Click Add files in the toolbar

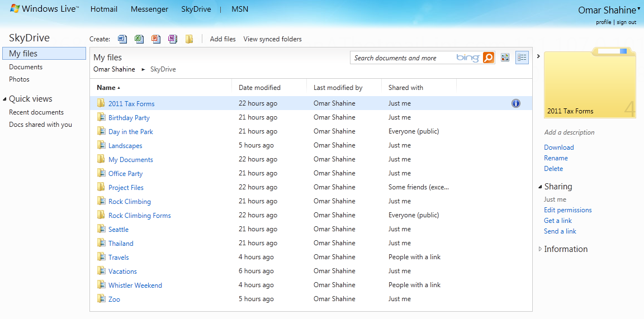(x=222, y=39)
